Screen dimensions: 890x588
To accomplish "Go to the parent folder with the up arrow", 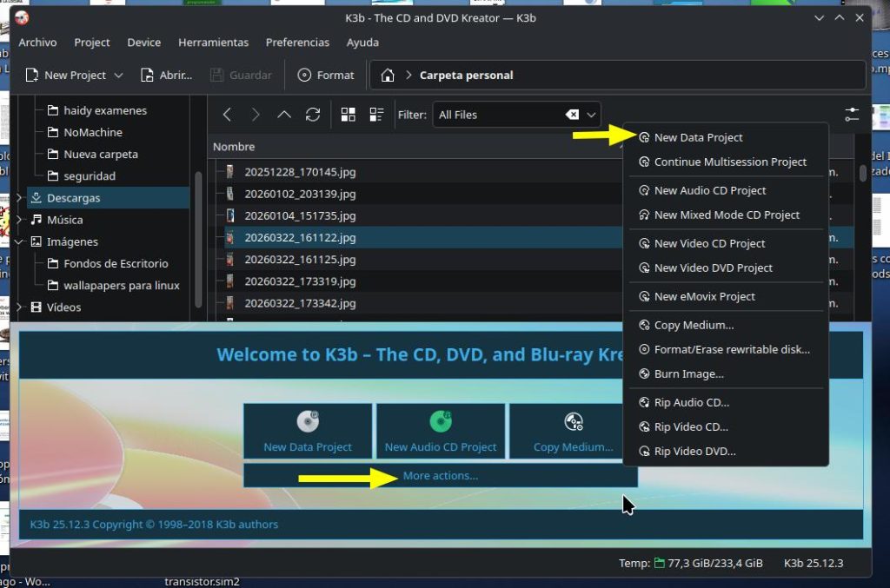I will click(x=284, y=115).
